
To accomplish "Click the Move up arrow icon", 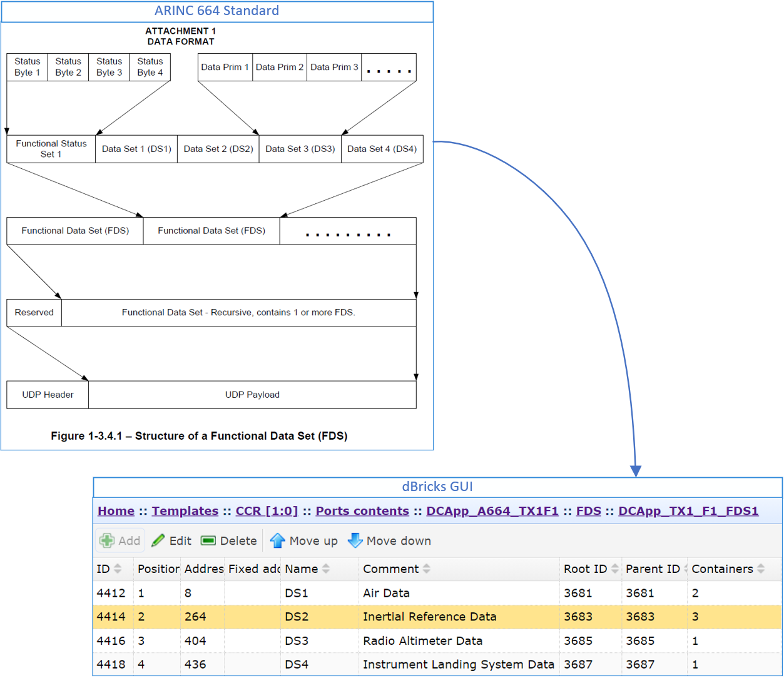I will pos(277,540).
